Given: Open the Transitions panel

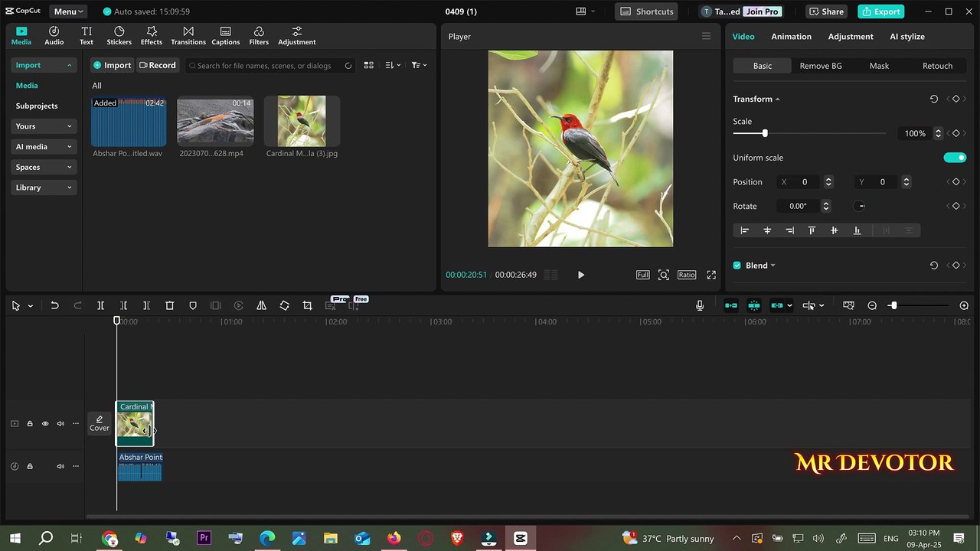Looking at the screenshot, I should tap(188, 35).
